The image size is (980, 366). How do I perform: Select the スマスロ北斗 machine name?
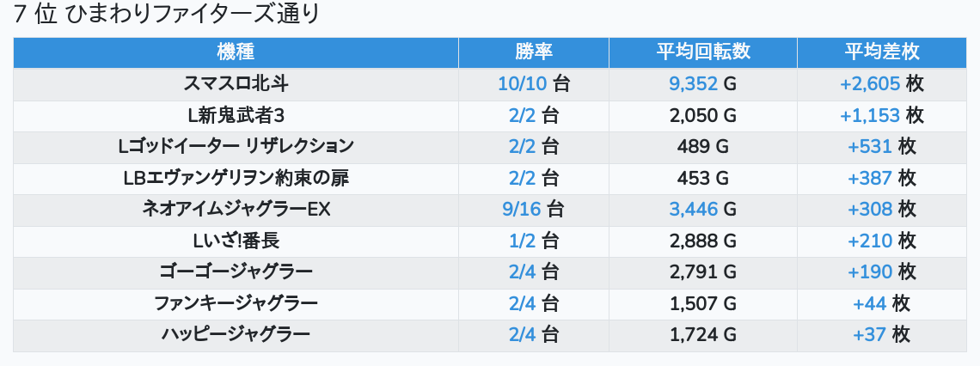[x=236, y=83]
